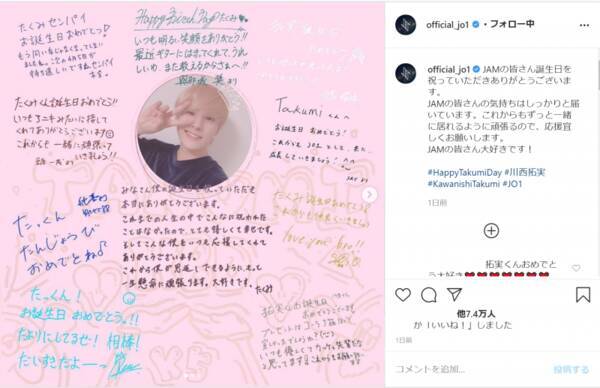Open official_jo1 username in the caption
This screenshot has width=600, height=388.
click(448, 69)
